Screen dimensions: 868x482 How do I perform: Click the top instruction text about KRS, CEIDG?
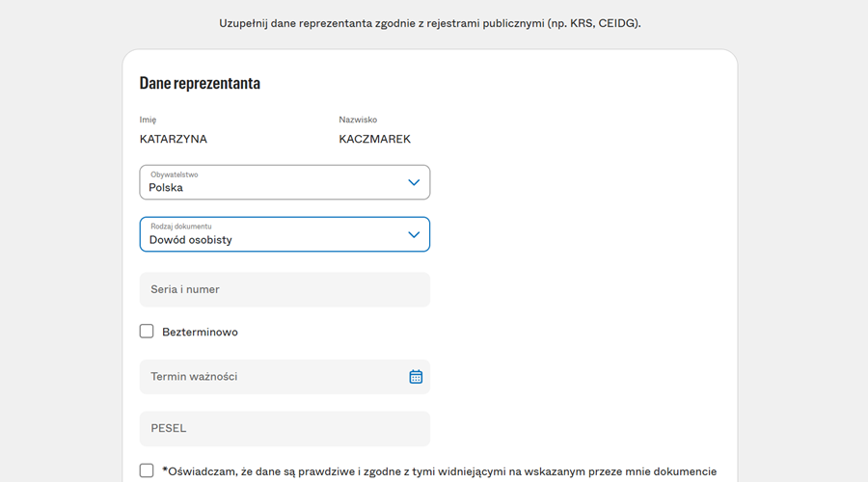tap(429, 23)
